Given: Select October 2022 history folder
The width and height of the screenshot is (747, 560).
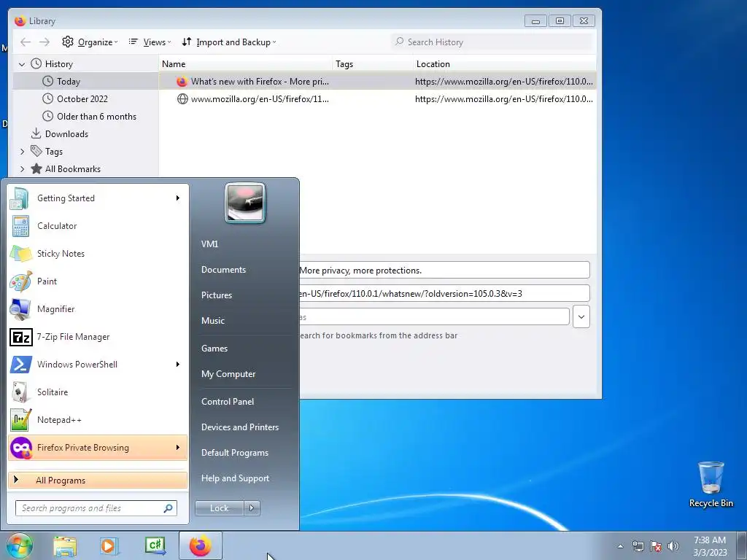Looking at the screenshot, I should (82, 99).
